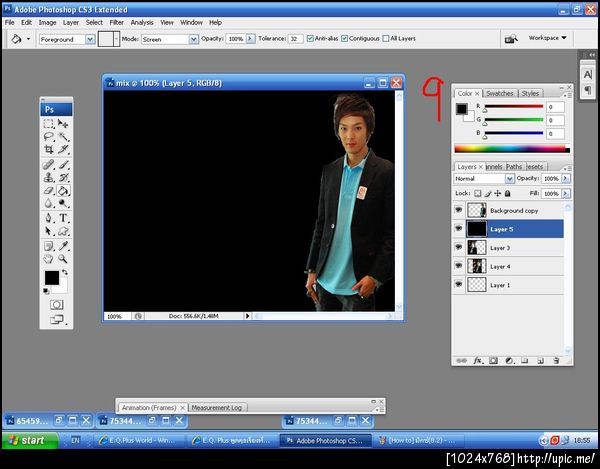The width and height of the screenshot is (600, 469).
Task: Open the tool preset picker arrow
Action: 28,39
